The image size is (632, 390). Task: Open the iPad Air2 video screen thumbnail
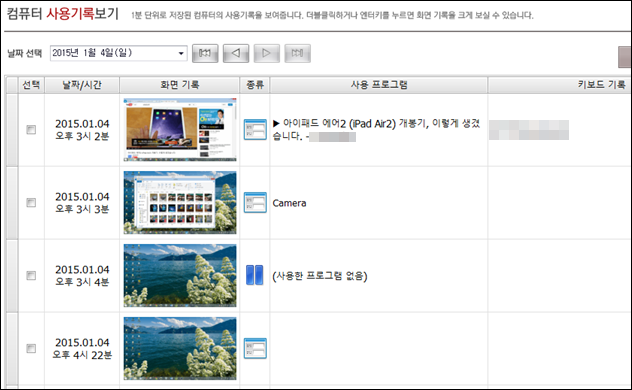pos(180,130)
